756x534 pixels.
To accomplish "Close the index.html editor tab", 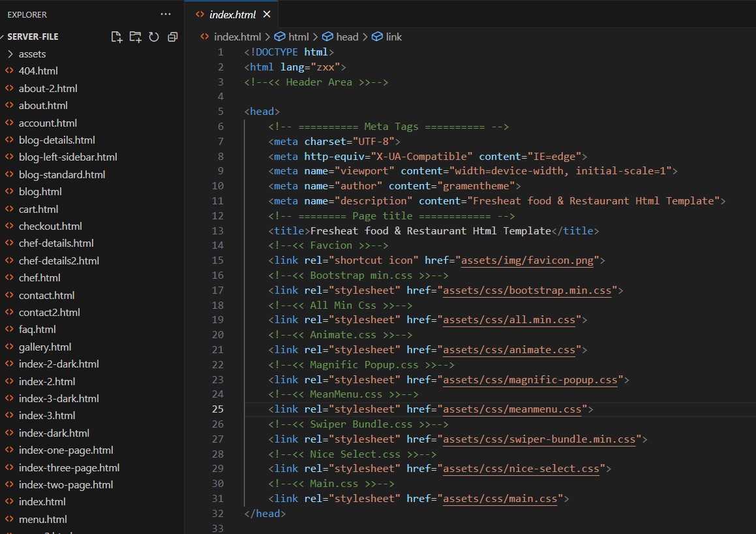I will [x=266, y=14].
